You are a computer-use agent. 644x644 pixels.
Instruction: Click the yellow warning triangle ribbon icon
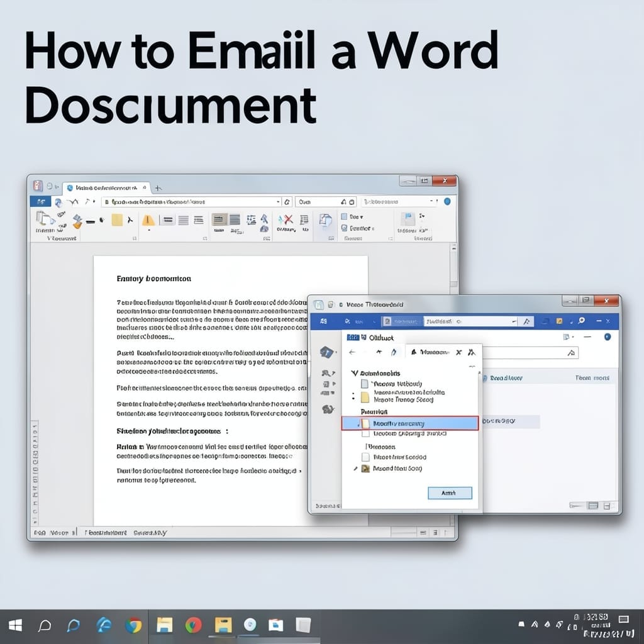tap(148, 221)
